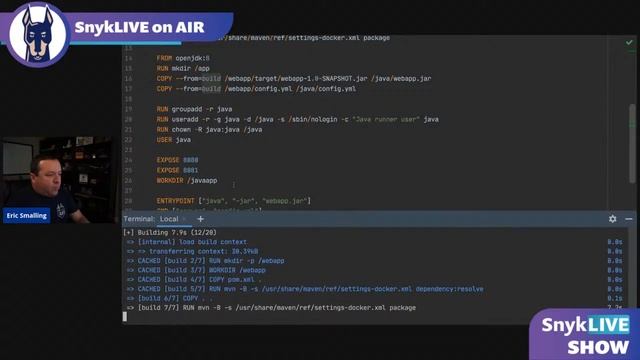Click the 'CACHED [build 2/7] RUN mkdir -p /webapp' line
Screen dimensions: 640x360
point(205,261)
